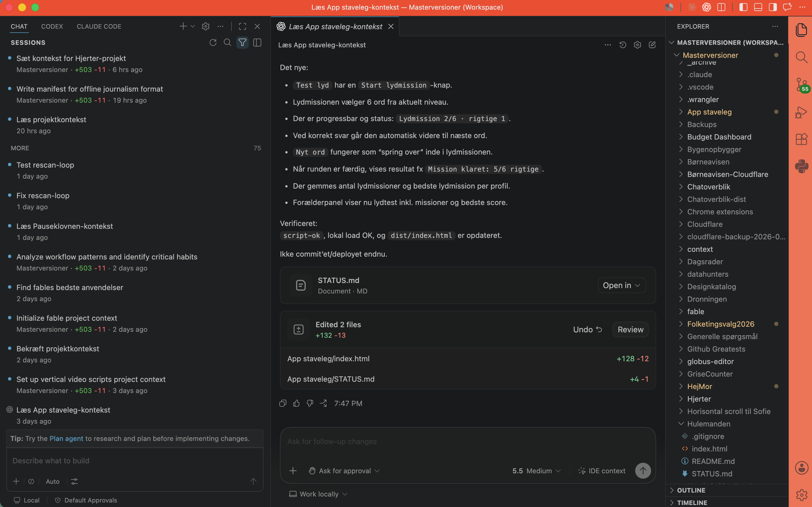Collapse the Hulemanden folder

709,424
